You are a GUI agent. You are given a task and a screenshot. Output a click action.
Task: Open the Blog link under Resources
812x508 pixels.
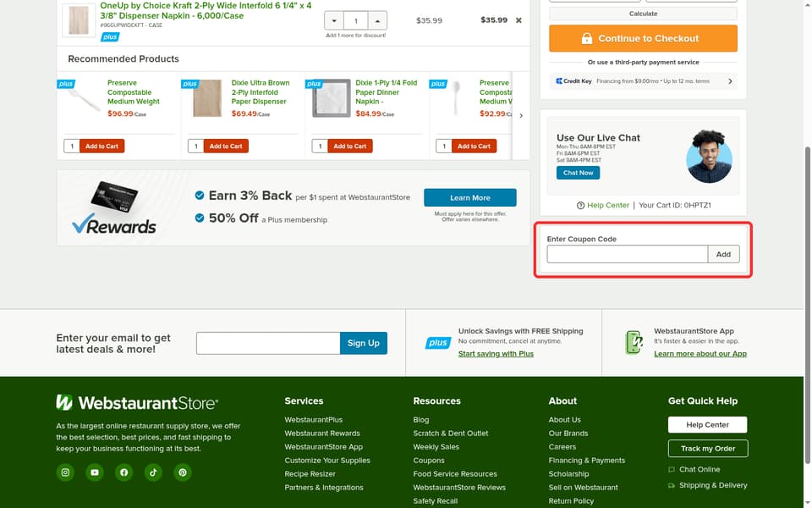[x=421, y=420]
